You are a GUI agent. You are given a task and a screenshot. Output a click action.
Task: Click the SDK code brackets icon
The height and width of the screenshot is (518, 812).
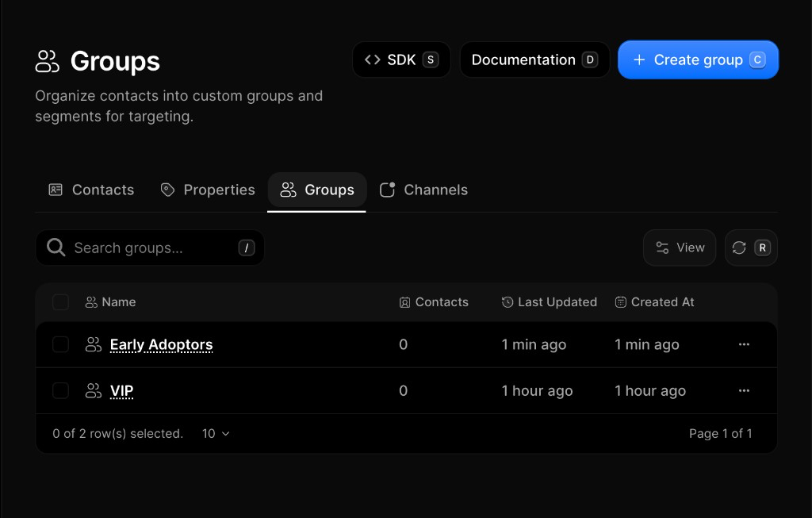373,59
